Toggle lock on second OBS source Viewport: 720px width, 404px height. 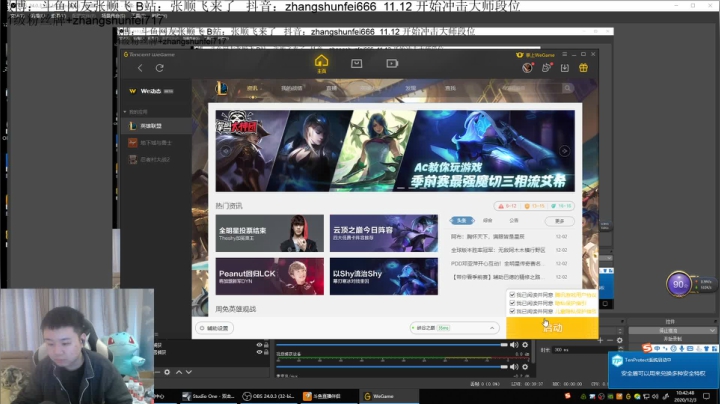click(x=266, y=352)
